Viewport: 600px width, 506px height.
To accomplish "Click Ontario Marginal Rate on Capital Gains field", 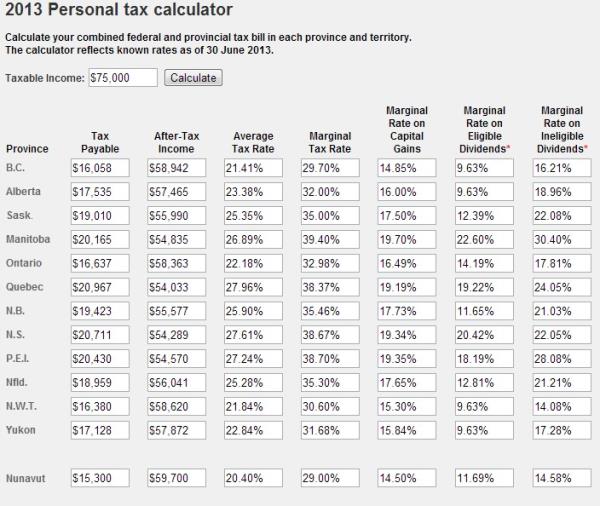I will pos(408,264).
